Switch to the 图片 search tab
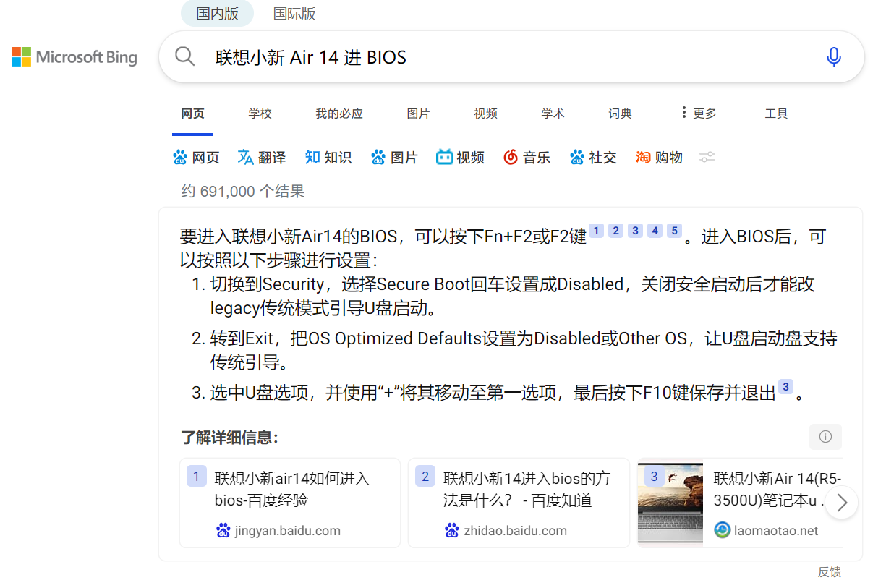This screenshot has width=886, height=588. coord(419,114)
